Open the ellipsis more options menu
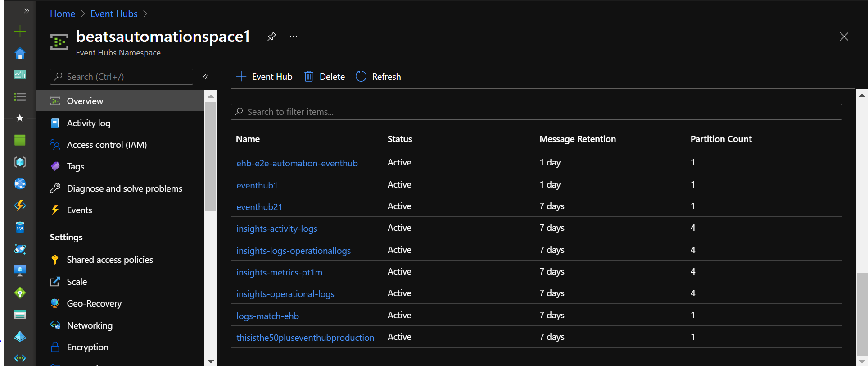The image size is (868, 366). (x=294, y=37)
